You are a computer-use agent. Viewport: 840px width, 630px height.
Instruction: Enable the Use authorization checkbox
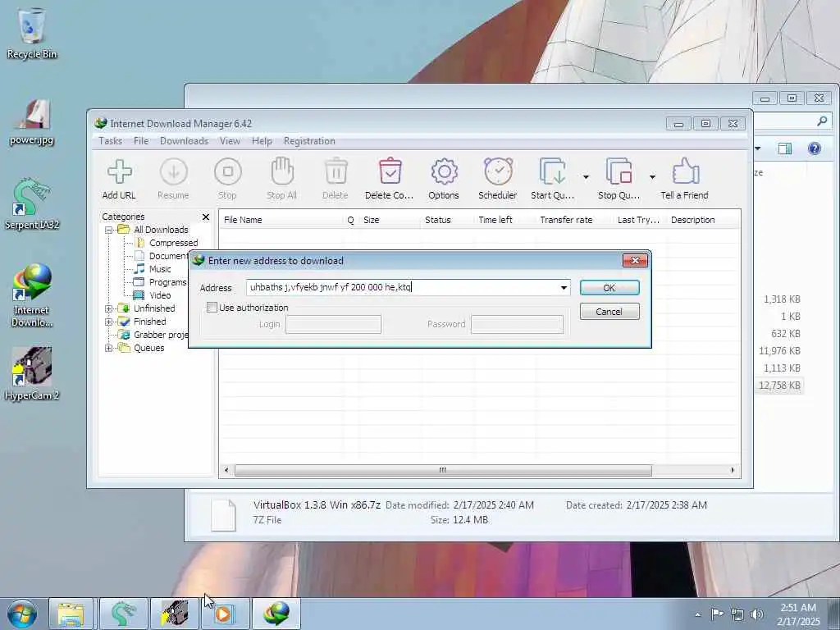click(212, 308)
